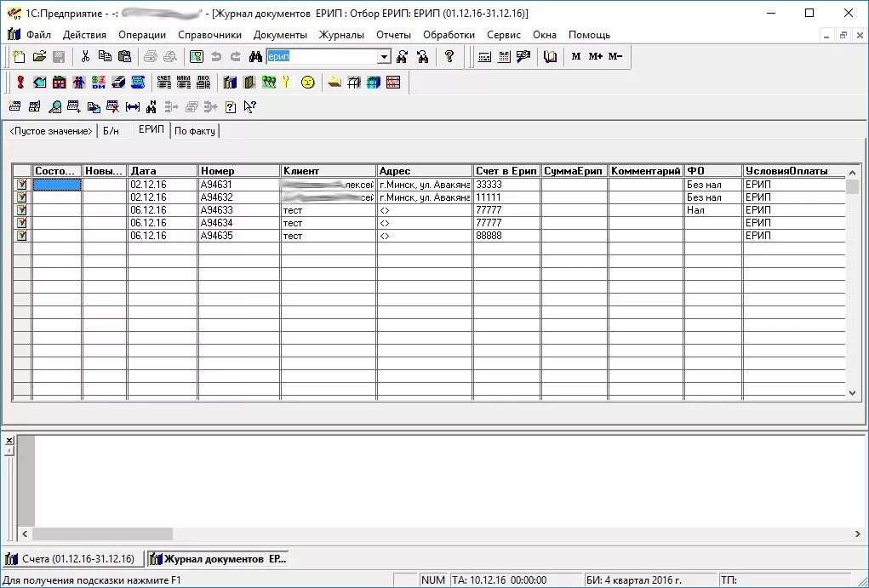Screen dimensions: 869x588
Task: Click the ПКО cash order icon
Action: coord(203,83)
